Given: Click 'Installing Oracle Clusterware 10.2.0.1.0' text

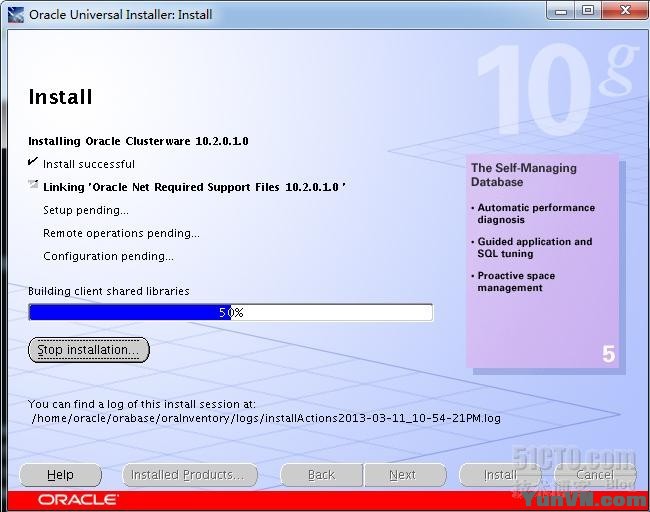Looking at the screenshot, I should point(138,141).
